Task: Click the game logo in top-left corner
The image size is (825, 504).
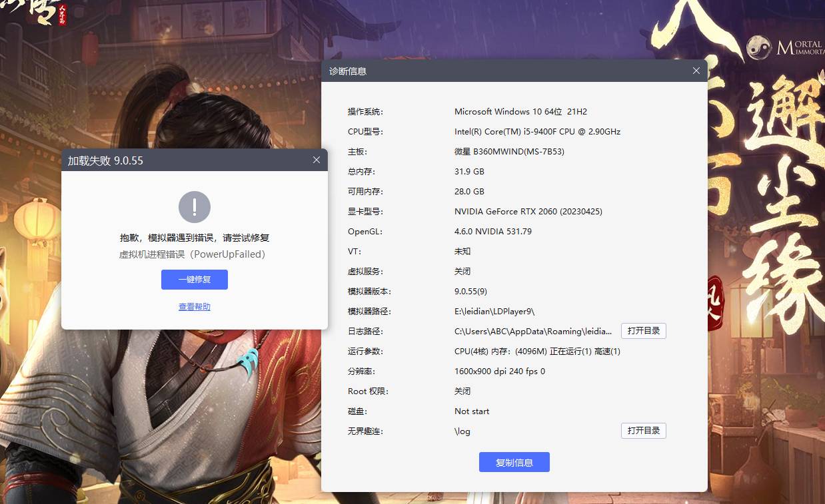Action: (40, 12)
